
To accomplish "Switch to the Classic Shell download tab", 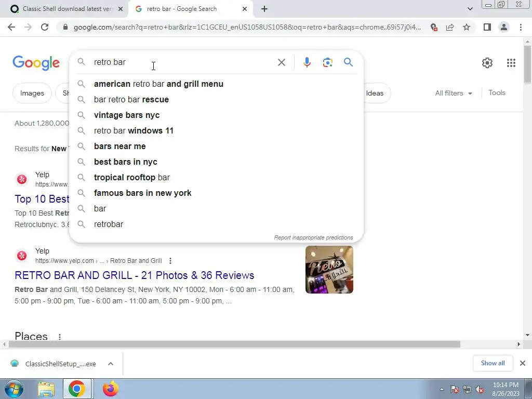I will click(x=64, y=9).
